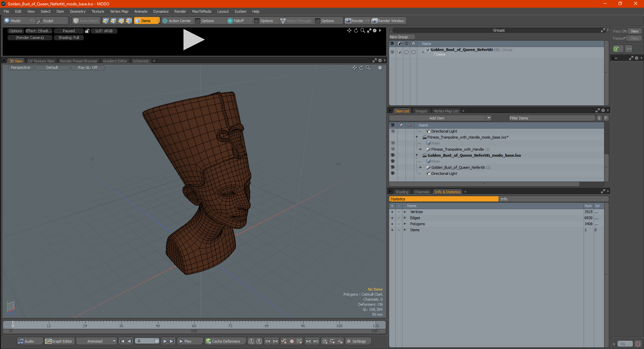This screenshot has width=644, height=349.
Task: Switch to Vertex Map List tab
Action: tap(446, 111)
